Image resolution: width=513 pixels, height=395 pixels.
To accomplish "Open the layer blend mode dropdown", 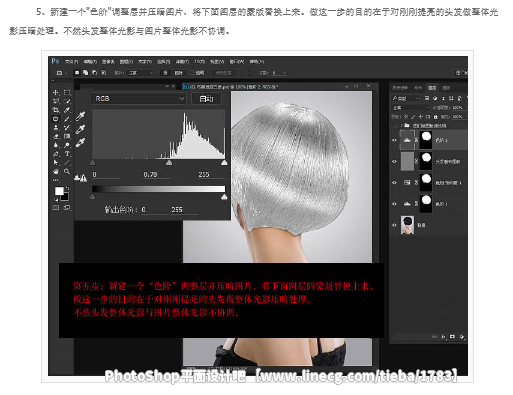I will pos(411,108).
